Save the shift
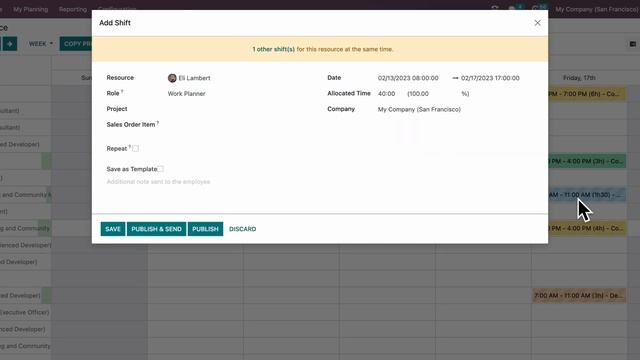This screenshot has width=640, height=360. [x=113, y=229]
